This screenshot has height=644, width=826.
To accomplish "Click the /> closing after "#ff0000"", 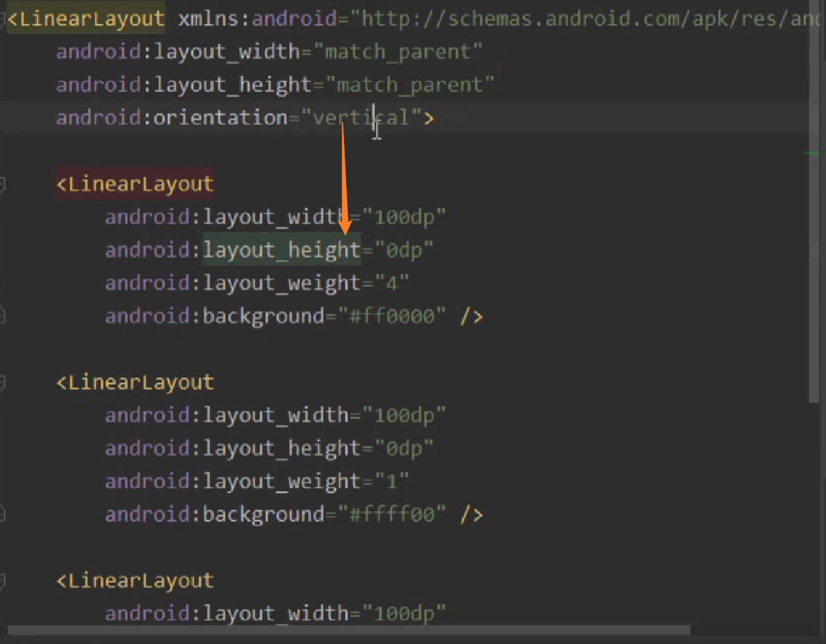I will click(472, 316).
